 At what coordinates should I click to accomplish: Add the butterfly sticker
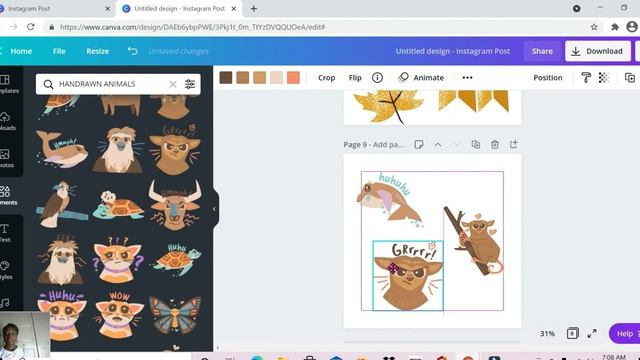pyautogui.click(x=175, y=316)
